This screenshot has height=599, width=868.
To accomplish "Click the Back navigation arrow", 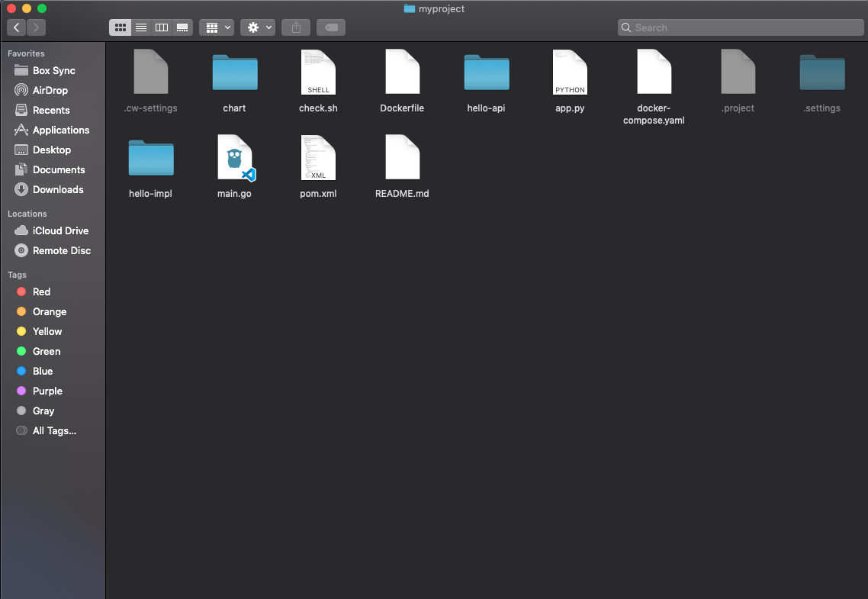I will (16, 27).
